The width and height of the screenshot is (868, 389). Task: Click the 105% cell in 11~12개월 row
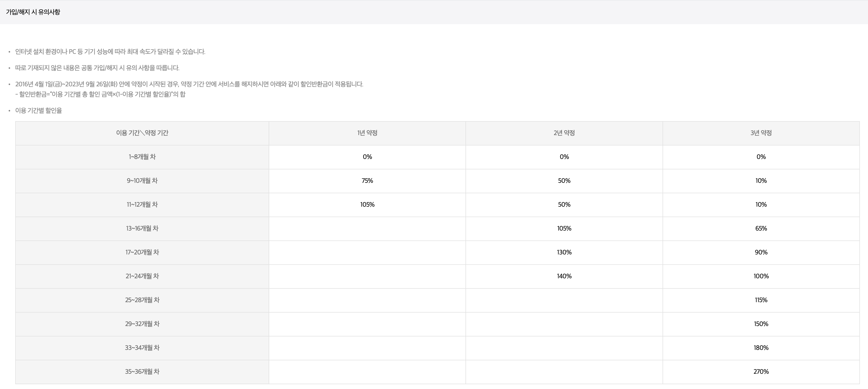[367, 205]
